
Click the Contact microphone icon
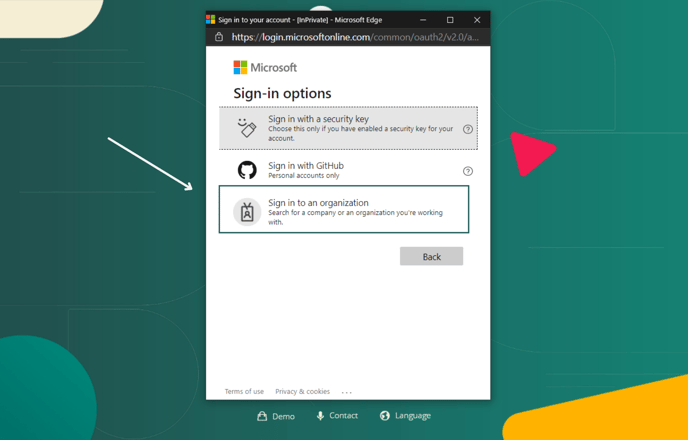point(320,416)
